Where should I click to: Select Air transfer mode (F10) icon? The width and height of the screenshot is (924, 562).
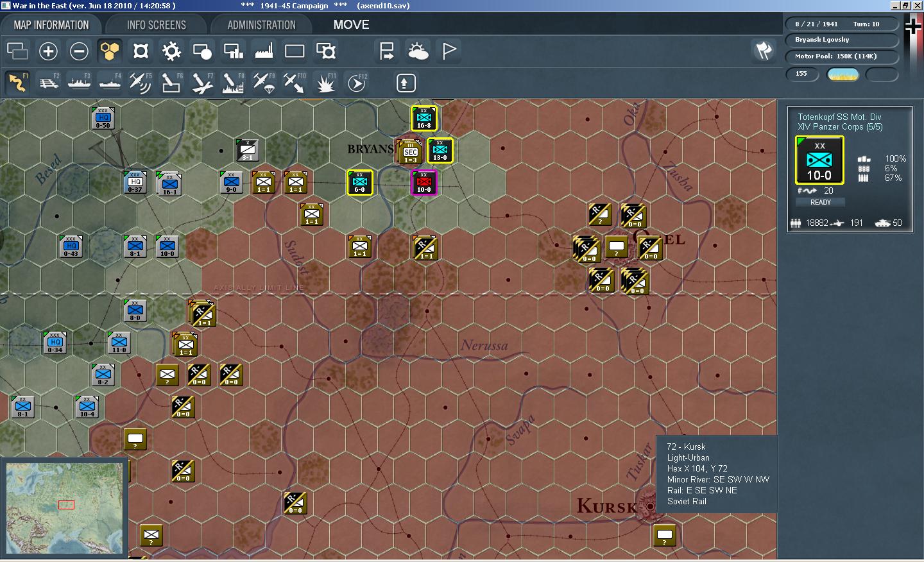(295, 83)
